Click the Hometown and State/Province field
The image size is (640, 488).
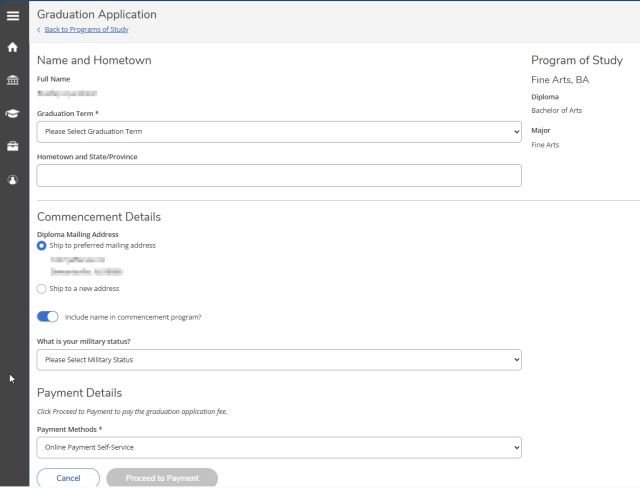click(x=279, y=175)
